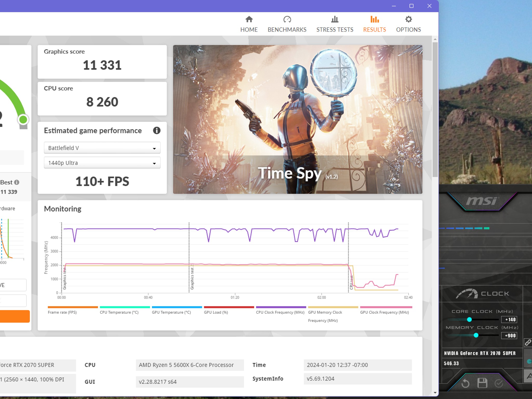
Task: Open the Home icon in navigation
Action: 249,19
